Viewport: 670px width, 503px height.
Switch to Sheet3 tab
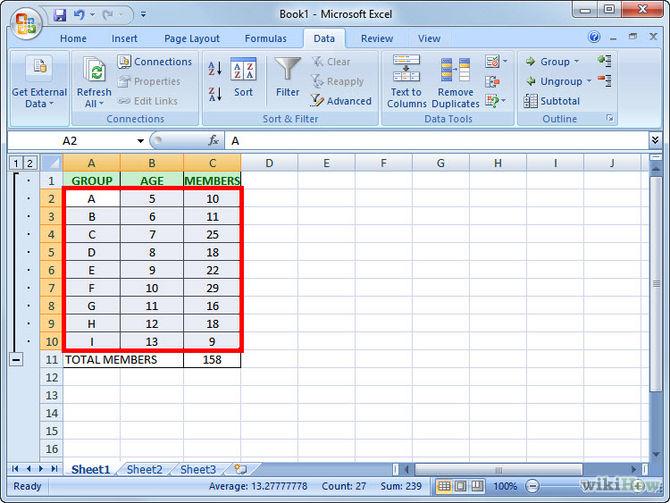coord(198,470)
